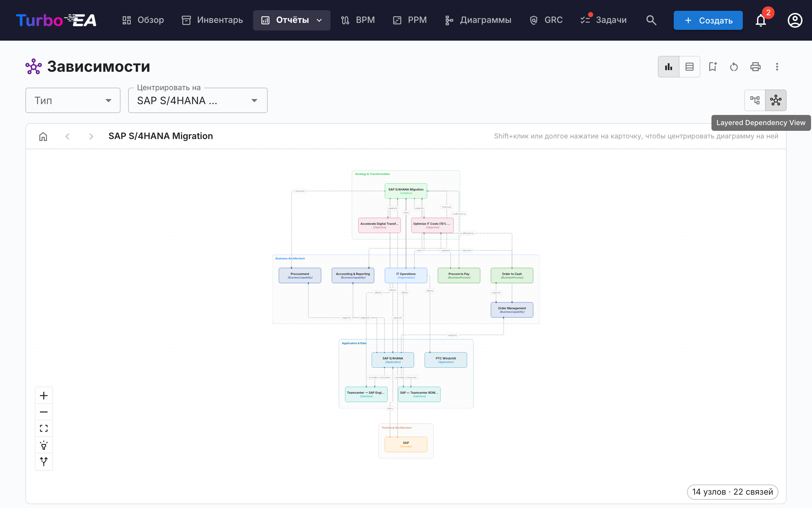Click the Application & Data layer label

(354, 343)
